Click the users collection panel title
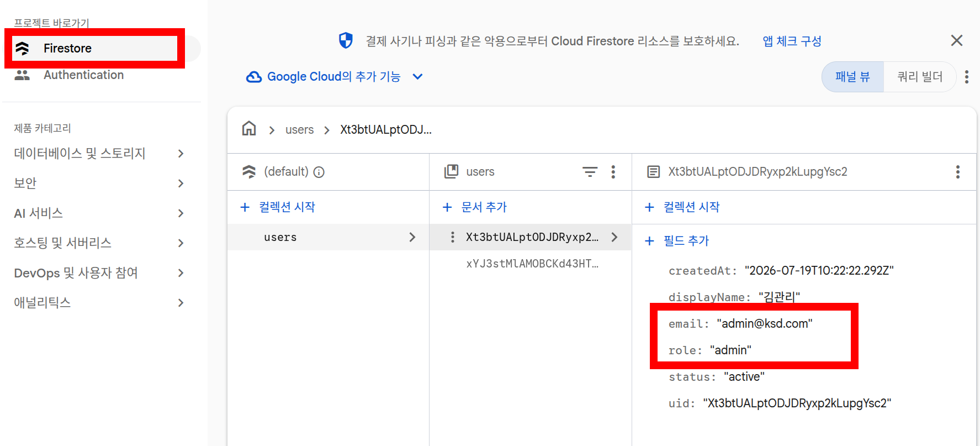The image size is (980, 446). click(x=480, y=172)
